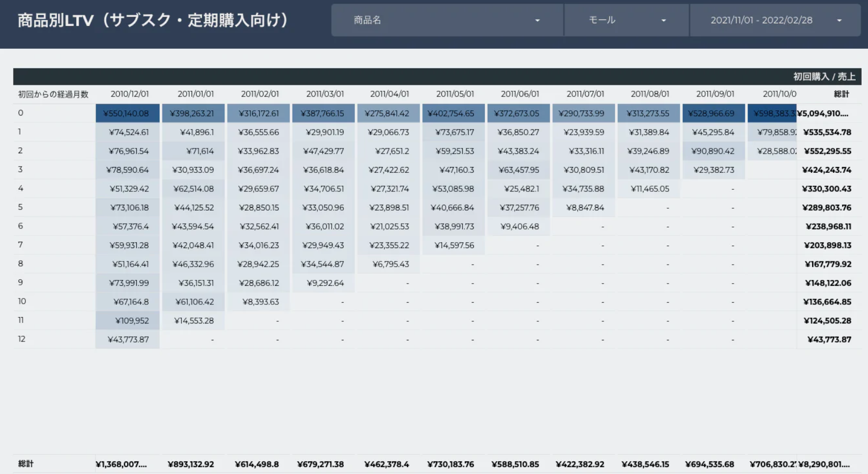Viewport: 868px width, 474px height.
Task: Click the 2011/04/01 column header
Action: (x=389, y=94)
